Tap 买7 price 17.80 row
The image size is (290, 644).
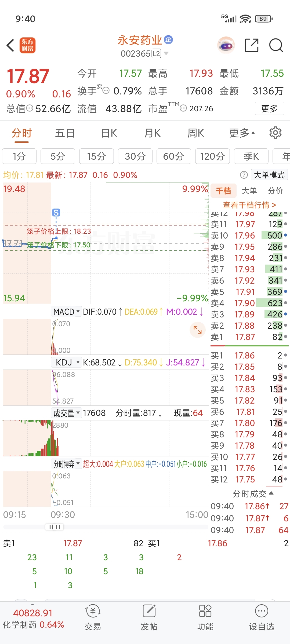click(x=249, y=423)
